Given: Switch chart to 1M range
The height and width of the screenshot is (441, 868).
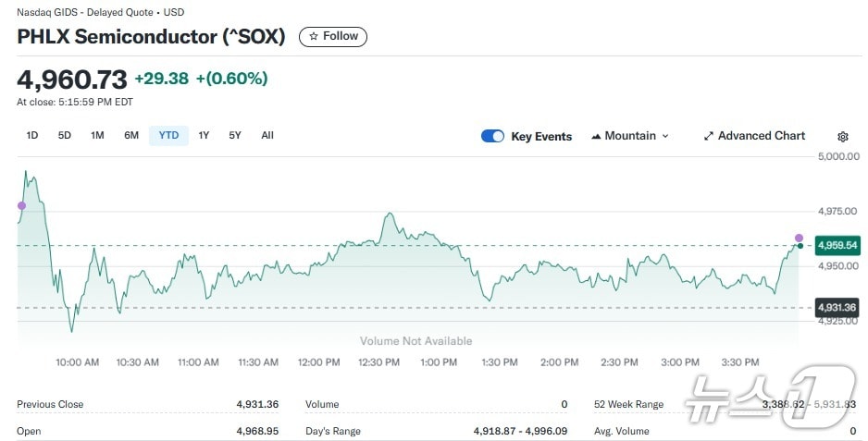Looking at the screenshot, I should pyautogui.click(x=97, y=136).
